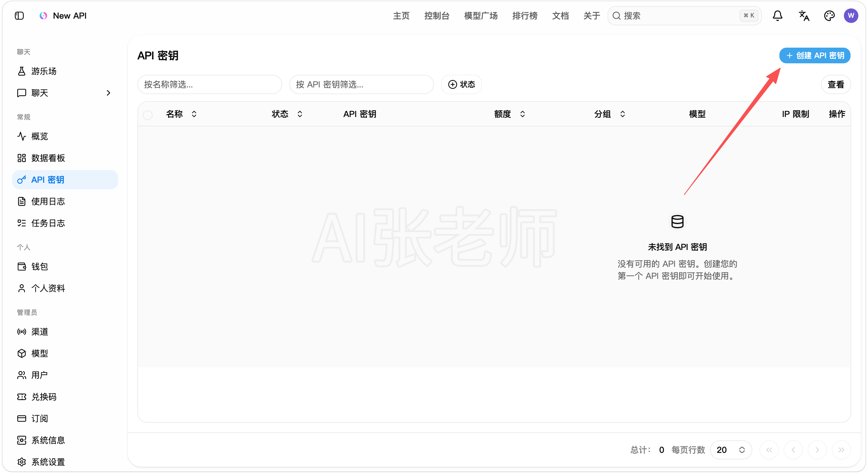Open 数据看板 in the sidebar

click(65, 158)
